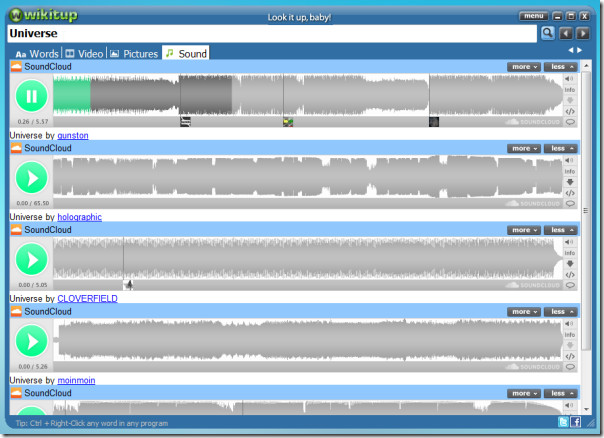Click the SoundCloud logo icon on the first result header
The height and width of the screenshot is (438, 604).
click(x=16, y=67)
